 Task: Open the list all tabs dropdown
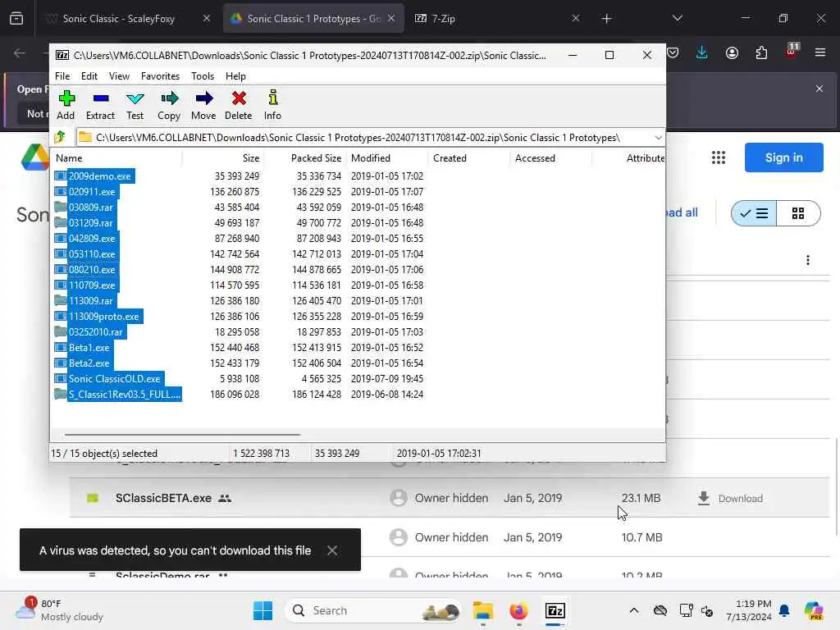(x=677, y=18)
